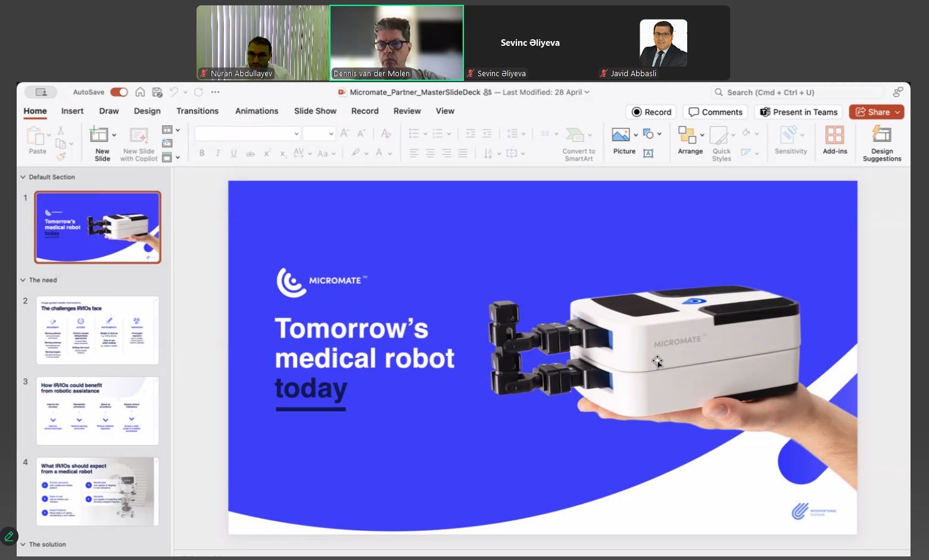This screenshot has width=929, height=560.
Task: Click the Undo arrow icon
Action: pyautogui.click(x=174, y=92)
